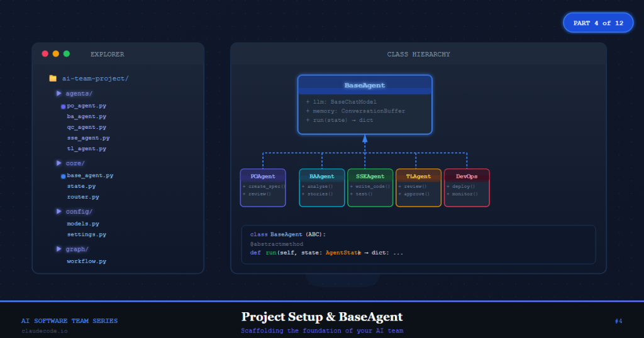Click write_code() in SSEAgent

[x=370, y=186]
